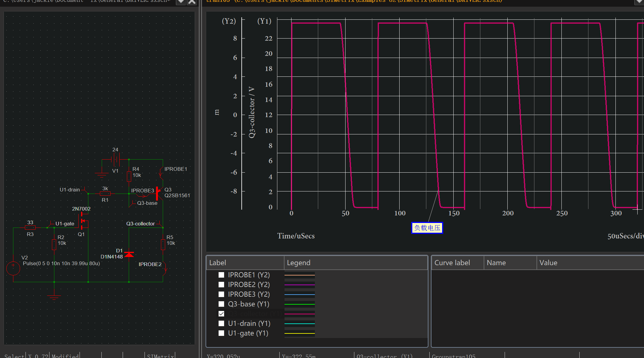Click the 24 volt value above V1
This screenshot has height=358, width=644.
click(x=115, y=150)
